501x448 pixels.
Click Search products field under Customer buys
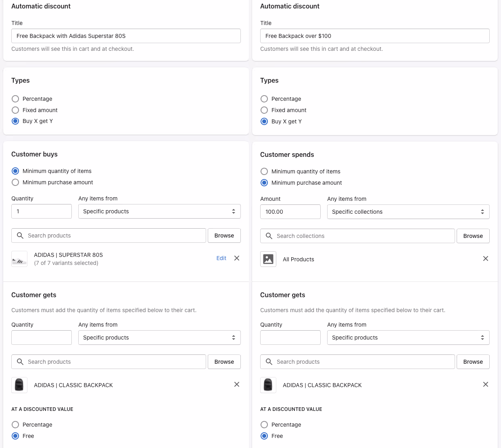(x=109, y=235)
